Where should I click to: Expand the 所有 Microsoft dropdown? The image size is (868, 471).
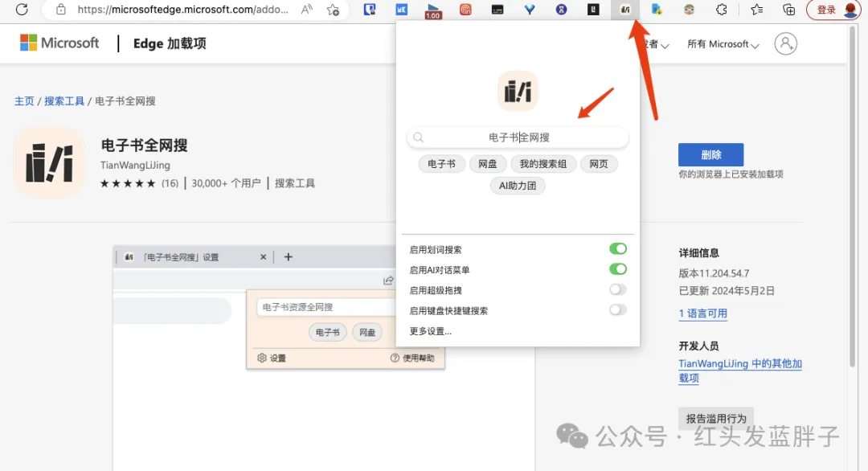tap(723, 44)
